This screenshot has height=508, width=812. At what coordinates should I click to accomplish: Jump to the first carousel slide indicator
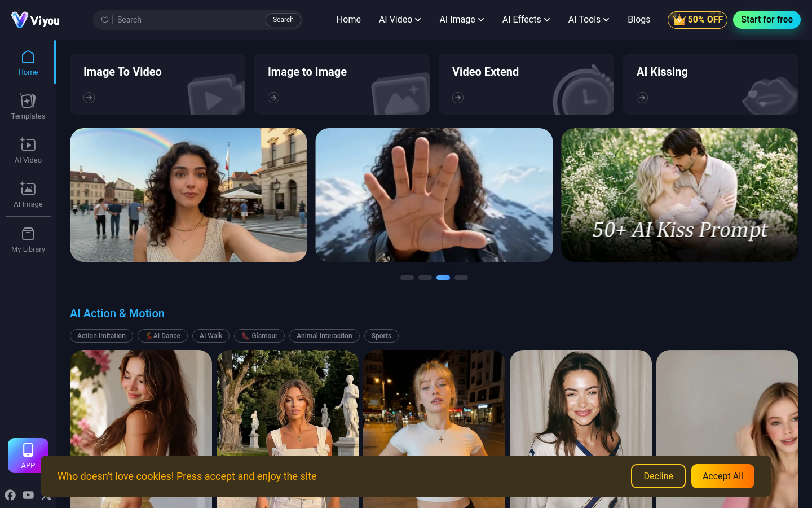pos(407,278)
